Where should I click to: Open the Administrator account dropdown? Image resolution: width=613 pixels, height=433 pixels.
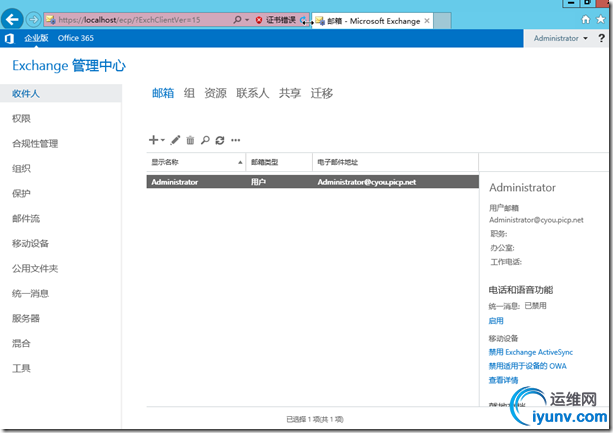pyautogui.click(x=561, y=38)
